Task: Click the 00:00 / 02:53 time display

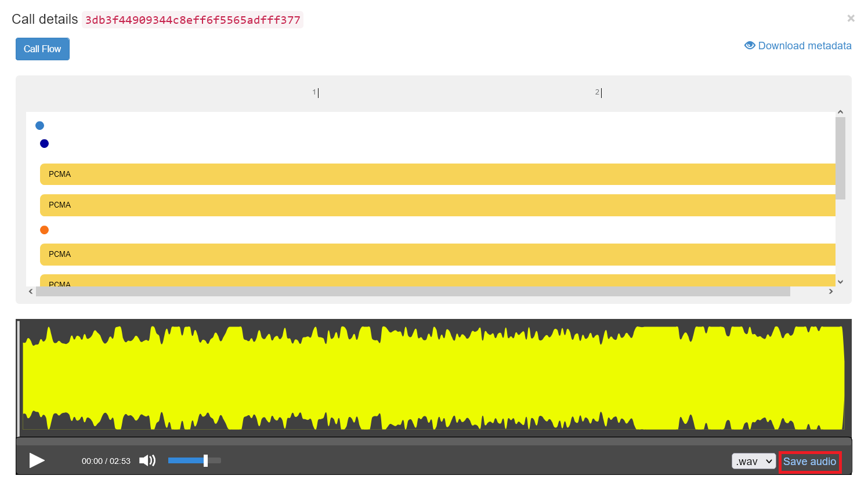Action: click(x=106, y=461)
